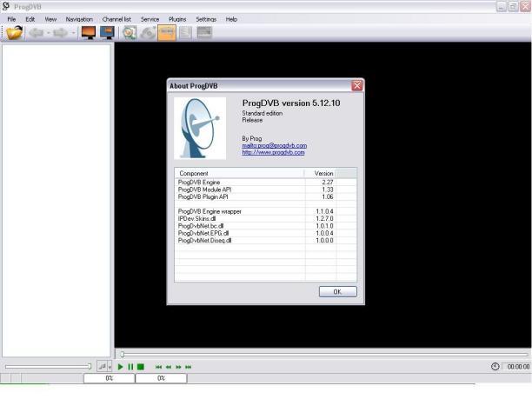Open the Help menu
Screen dimensions: 532x399
pos(231,19)
